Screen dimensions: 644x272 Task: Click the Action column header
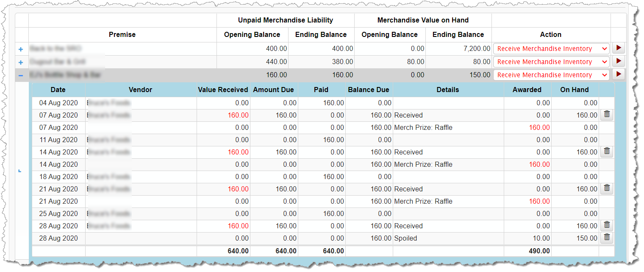(551, 35)
